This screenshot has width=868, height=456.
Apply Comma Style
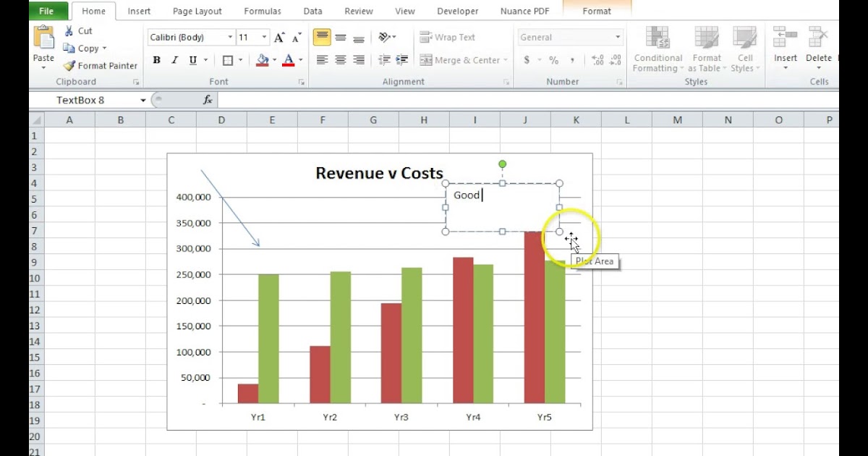tap(572, 60)
